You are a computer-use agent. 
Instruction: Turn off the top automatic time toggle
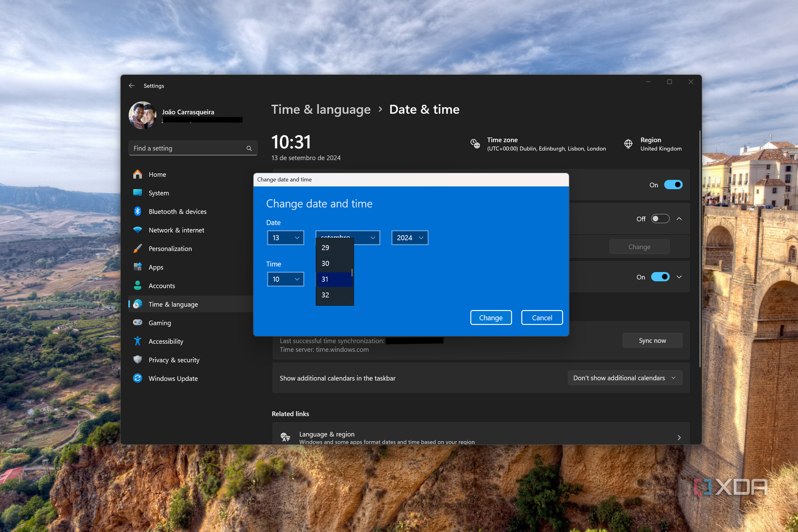tap(673, 185)
